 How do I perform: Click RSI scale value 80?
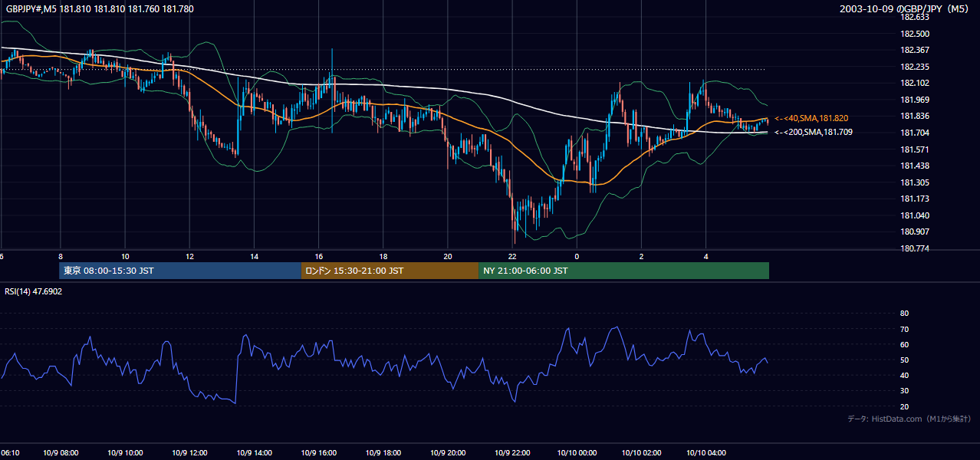[x=904, y=314]
